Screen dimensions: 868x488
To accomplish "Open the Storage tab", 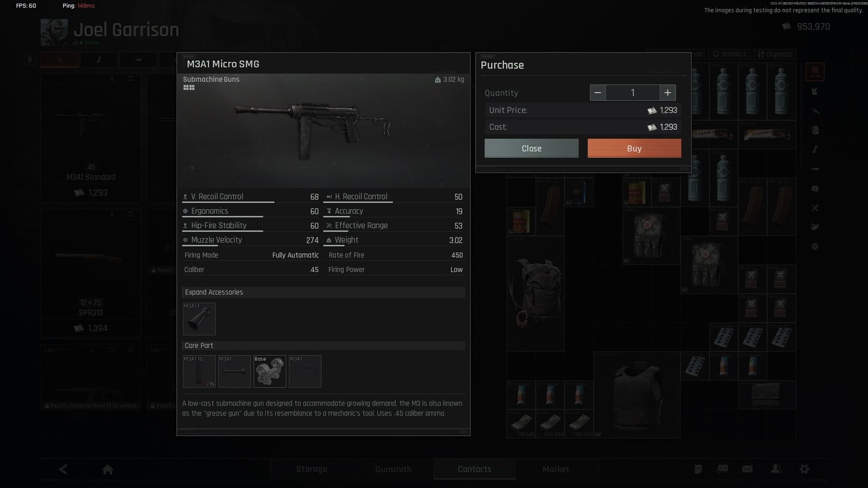I will [311, 469].
